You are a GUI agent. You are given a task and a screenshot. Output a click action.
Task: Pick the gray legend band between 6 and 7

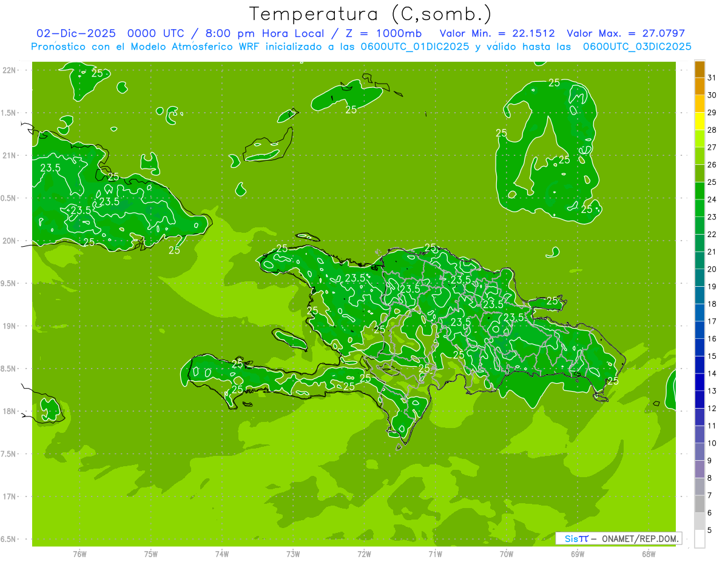pos(699,504)
